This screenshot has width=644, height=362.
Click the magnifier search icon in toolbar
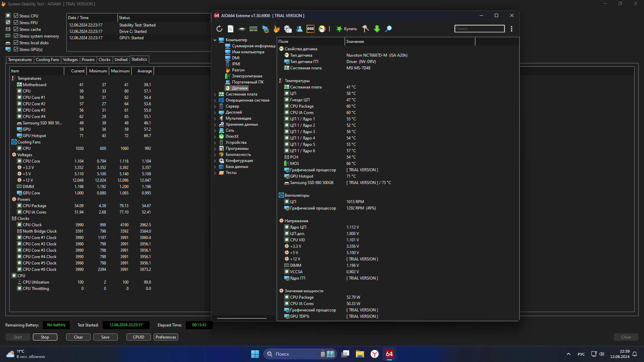click(x=388, y=29)
